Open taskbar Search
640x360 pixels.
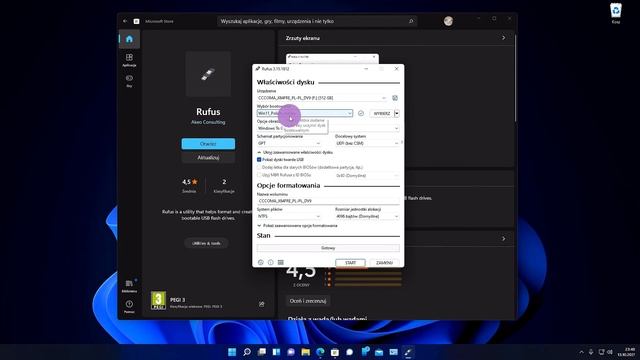(x=247, y=352)
